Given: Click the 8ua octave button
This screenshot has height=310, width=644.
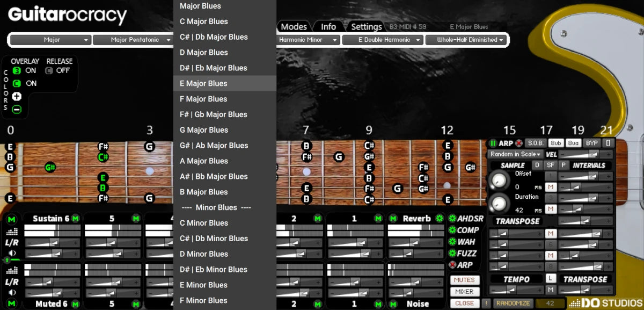Looking at the screenshot, I should (x=573, y=143).
